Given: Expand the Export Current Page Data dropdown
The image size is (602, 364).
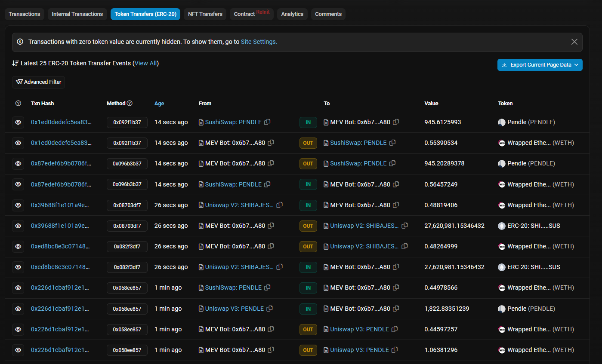Looking at the screenshot, I should 540,65.
